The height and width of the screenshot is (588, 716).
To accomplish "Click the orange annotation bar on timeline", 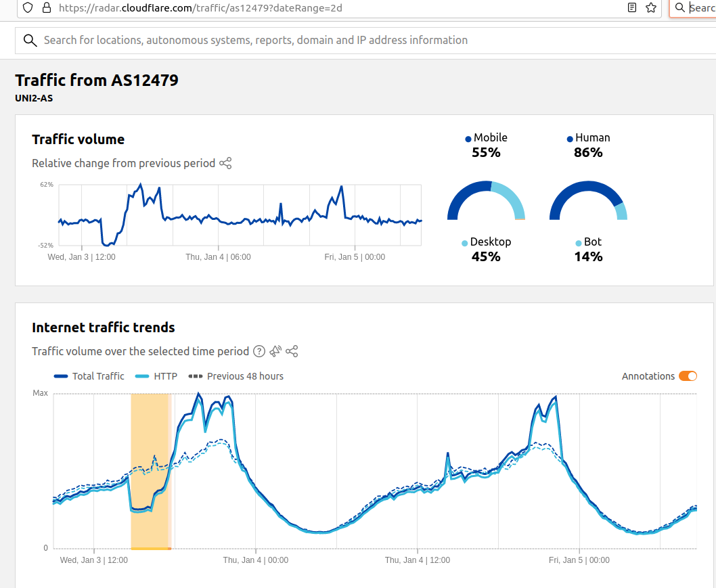I will [151, 548].
